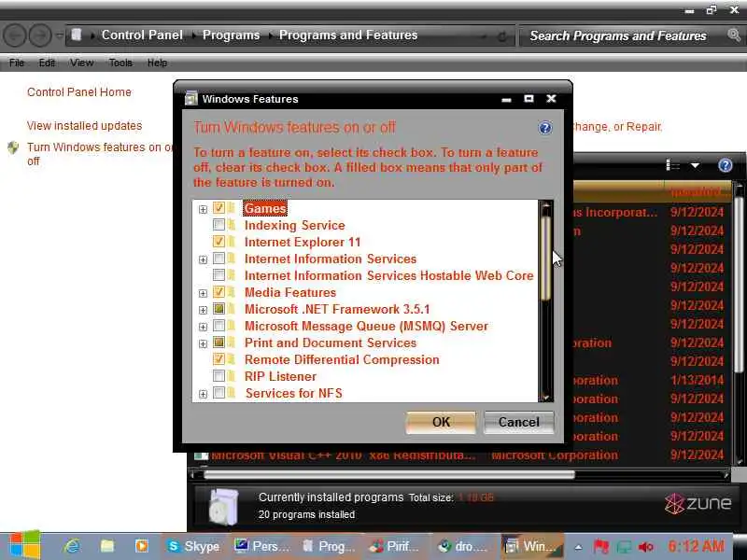Click the features list vertical scrollbar thumb
747x560 pixels.
click(546, 258)
